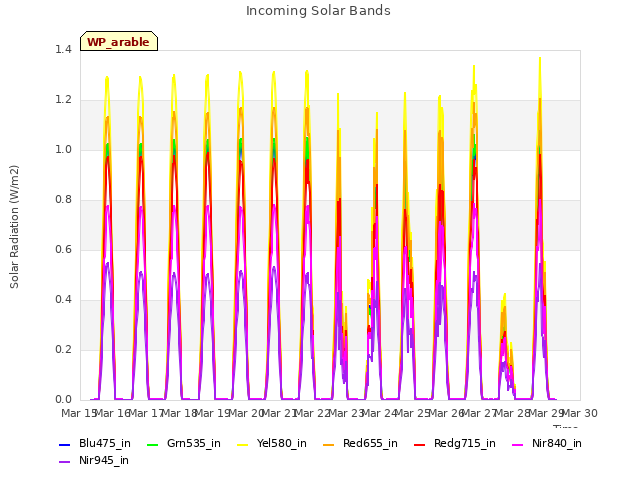Viewport: 640px width, 480px height.
Task: Click the Nir945_in legend label
Action: pyautogui.click(x=104, y=460)
